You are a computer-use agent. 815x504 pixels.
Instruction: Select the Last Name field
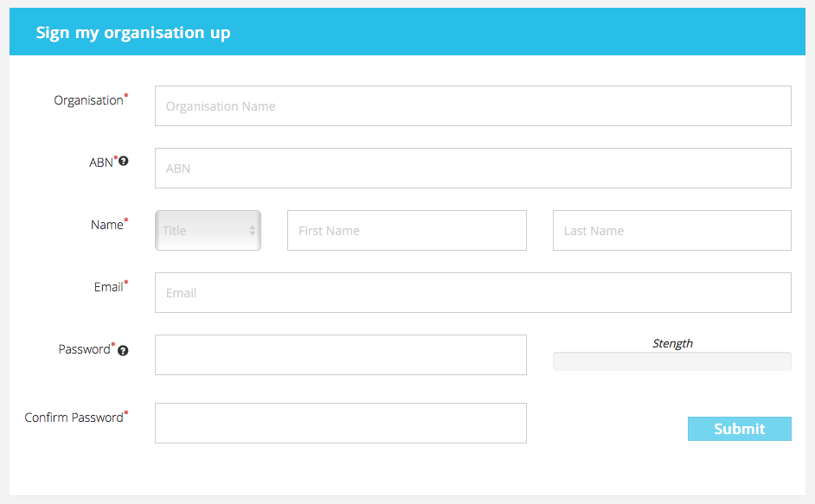(x=672, y=230)
